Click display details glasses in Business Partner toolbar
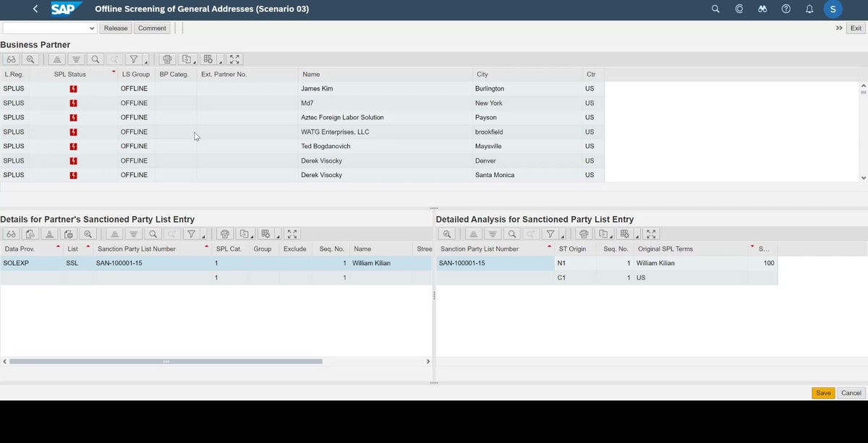This screenshot has height=443, width=868. click(x=12, y=59)
